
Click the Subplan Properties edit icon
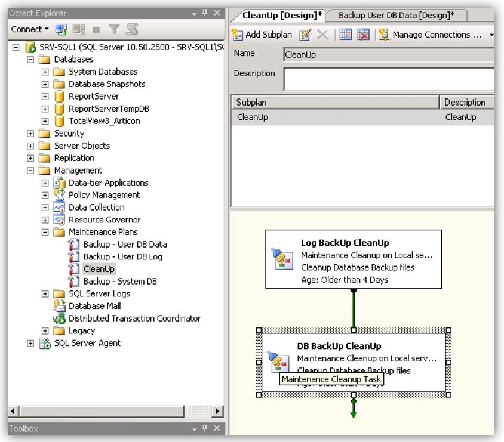[305, 35]
